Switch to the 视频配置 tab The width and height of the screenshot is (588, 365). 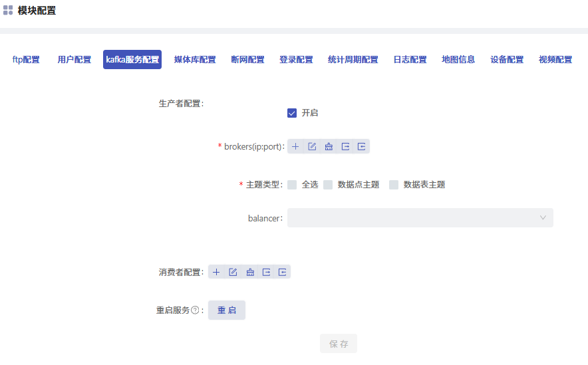coord(555,60)
